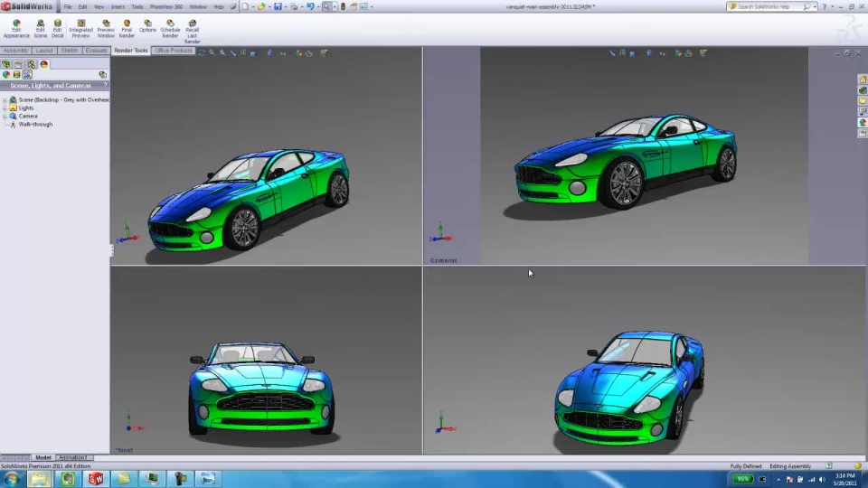Screen dimensions: 868x488
Task: Click the Undo icon
Action: [310, 6]
